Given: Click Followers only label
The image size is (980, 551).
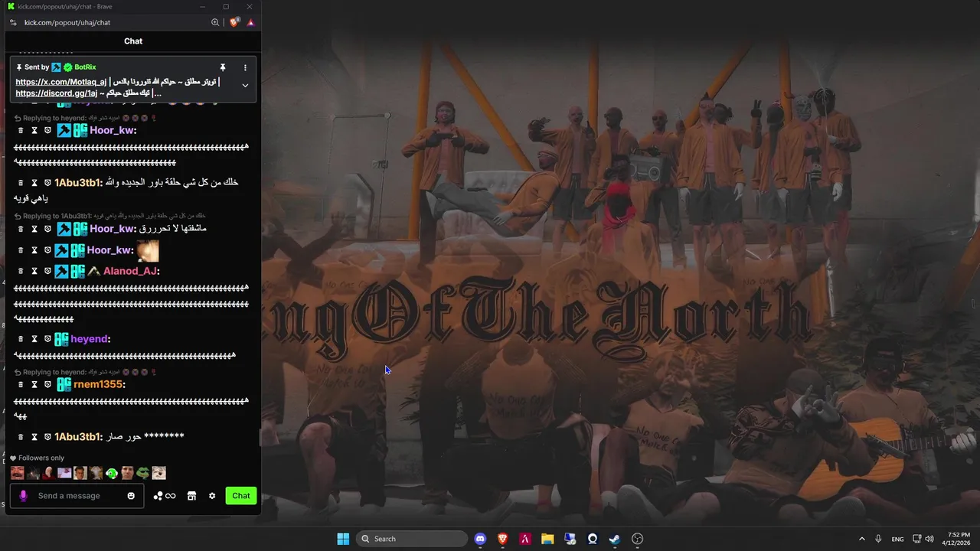Looking at the screenshot, I should (x=41, y=458).
